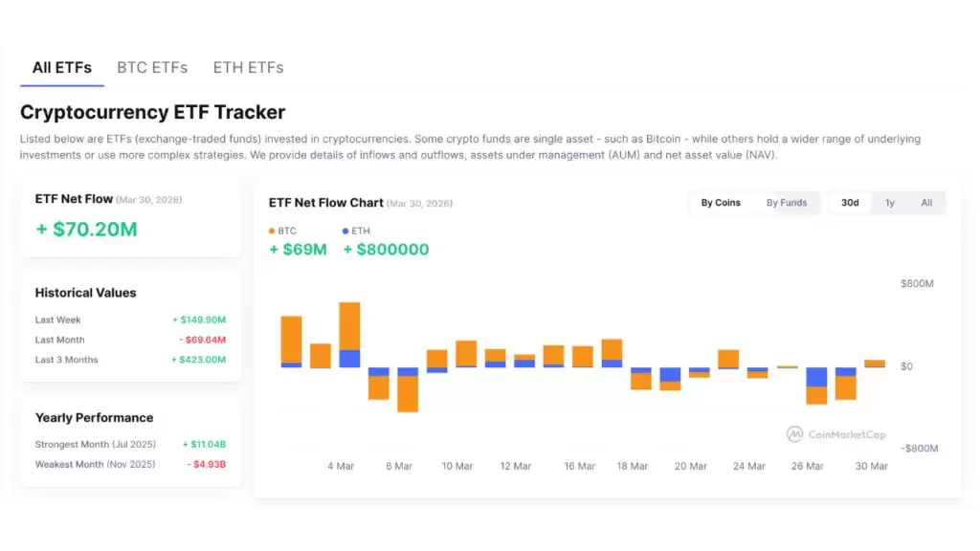Viewport: 980px width, 551px height.
Task: Click Weakest Month (Nov 2025) row
Action: click(130, 464)
